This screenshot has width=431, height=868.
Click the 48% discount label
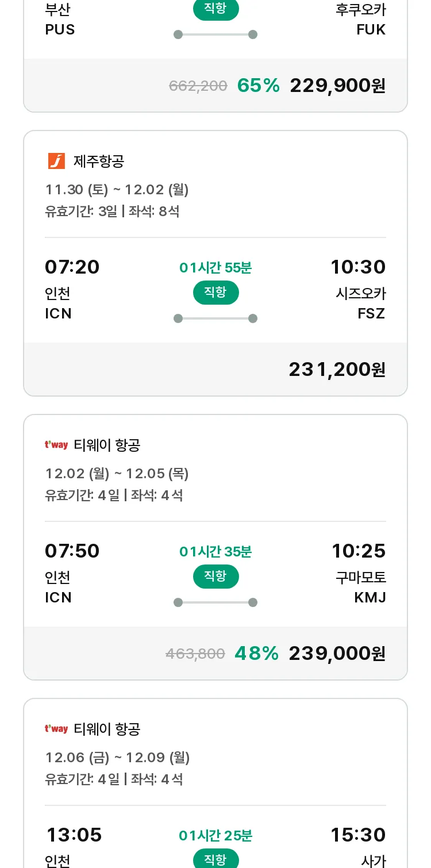(256, 654)
